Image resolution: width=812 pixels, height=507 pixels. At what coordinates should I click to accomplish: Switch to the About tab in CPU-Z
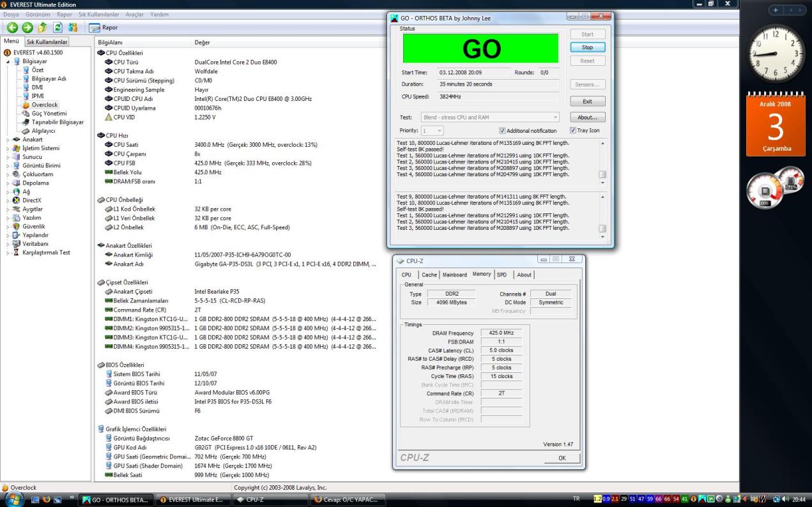click(x=524, y=275)
